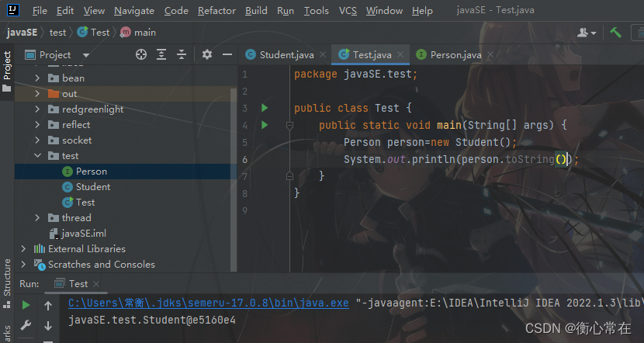Expand Scratches and Consoles node
The width and height of the screenshot is (644, 343).
(x=23, y=265)
